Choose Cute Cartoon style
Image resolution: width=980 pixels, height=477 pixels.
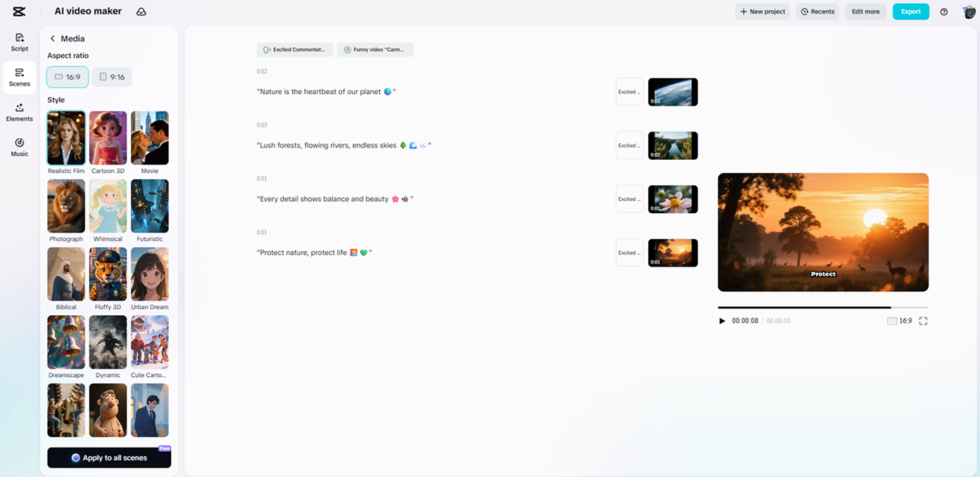click(x=150, y=347)
